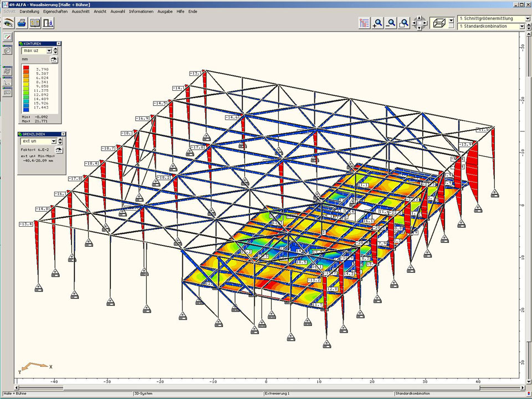Click the Faktor adjust button in Grenzlinien

[x=59, y=150]
